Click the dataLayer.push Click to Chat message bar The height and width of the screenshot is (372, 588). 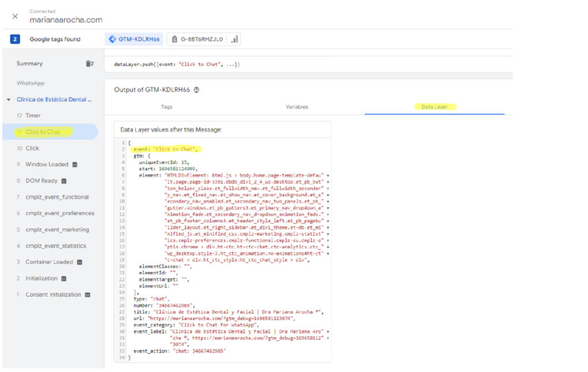pyautogui.click(x=308, y=64)
